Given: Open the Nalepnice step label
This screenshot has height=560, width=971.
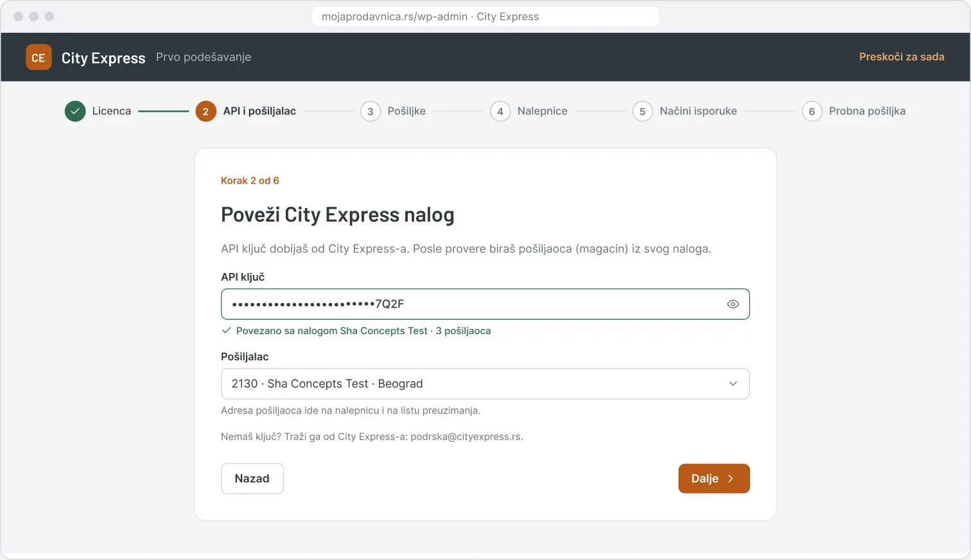Looking at the screenshot, I should pyautogui.click(x=543, y=111).
